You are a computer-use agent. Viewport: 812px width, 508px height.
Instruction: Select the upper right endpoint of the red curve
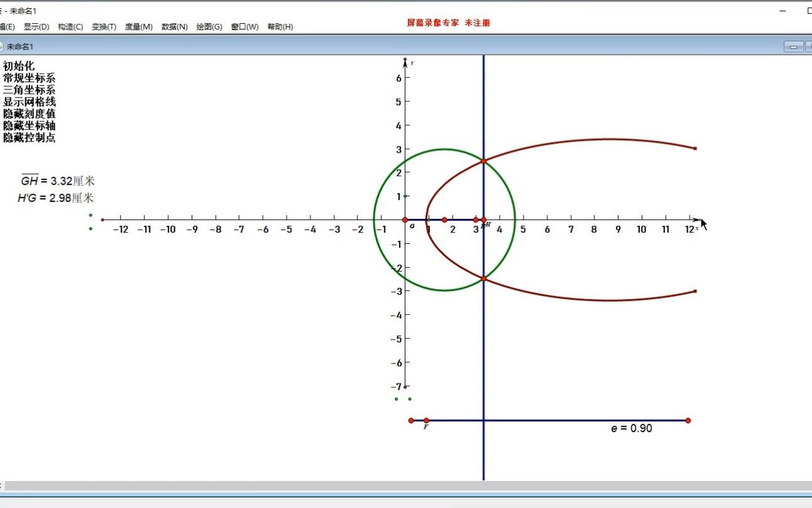pos(695,148)
